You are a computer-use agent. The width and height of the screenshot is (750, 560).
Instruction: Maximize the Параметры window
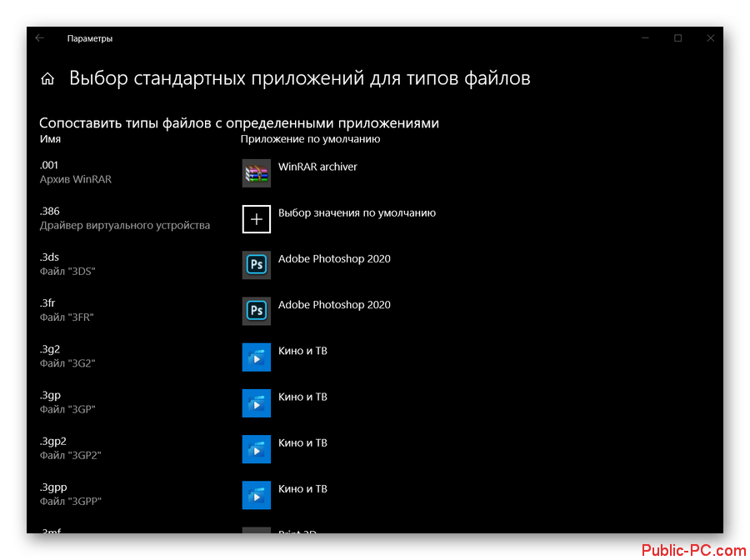(677, 38)
